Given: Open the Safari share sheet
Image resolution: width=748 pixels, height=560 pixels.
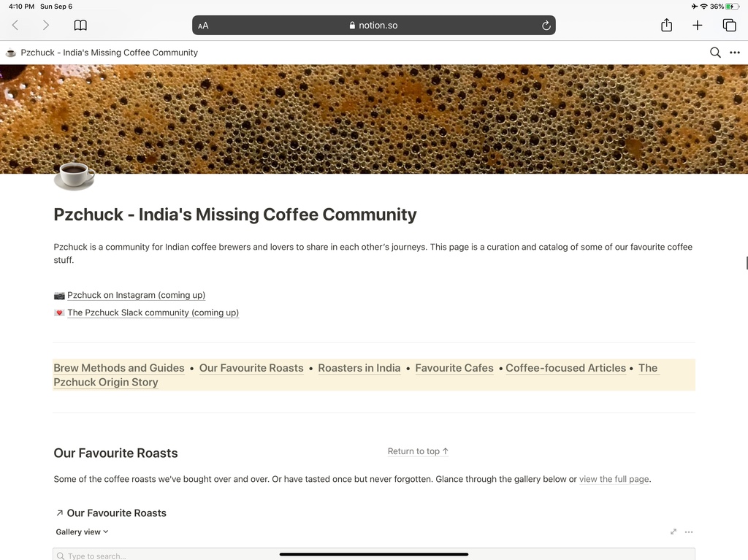Looking at the screenshot, I should (666, 25).
